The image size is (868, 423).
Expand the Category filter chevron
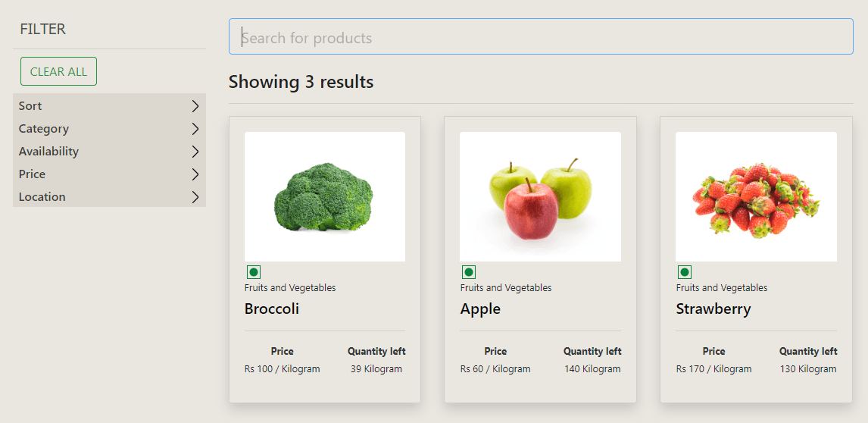(195, 129)
